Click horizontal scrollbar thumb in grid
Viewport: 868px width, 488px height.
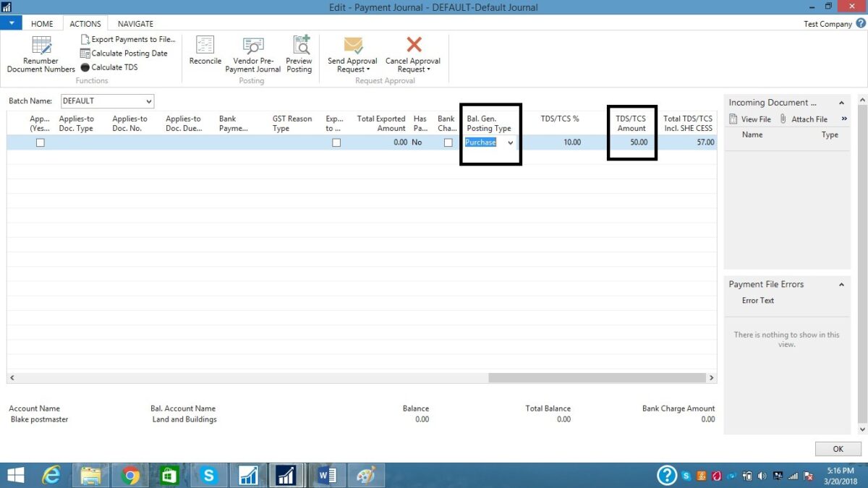click(596, 378)
